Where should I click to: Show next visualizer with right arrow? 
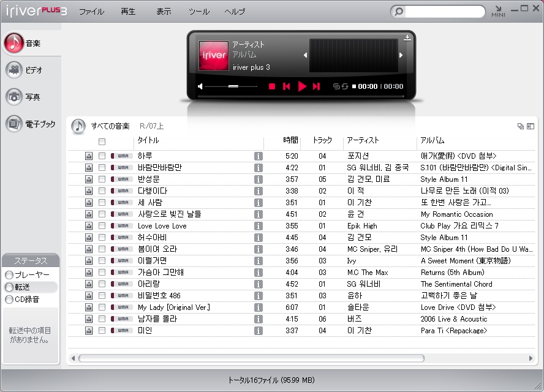point(401,55)
